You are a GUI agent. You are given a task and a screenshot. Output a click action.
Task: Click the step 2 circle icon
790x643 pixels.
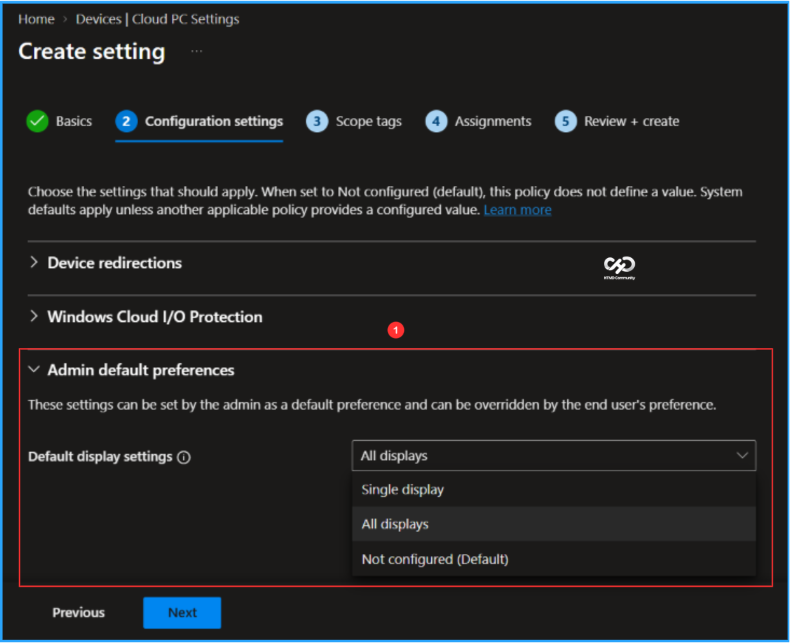126,121
